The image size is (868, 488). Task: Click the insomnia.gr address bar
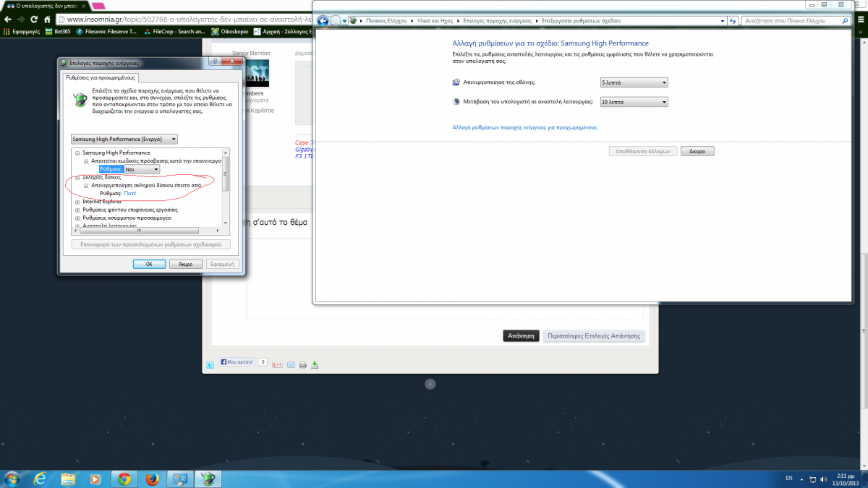pos(184,20)
